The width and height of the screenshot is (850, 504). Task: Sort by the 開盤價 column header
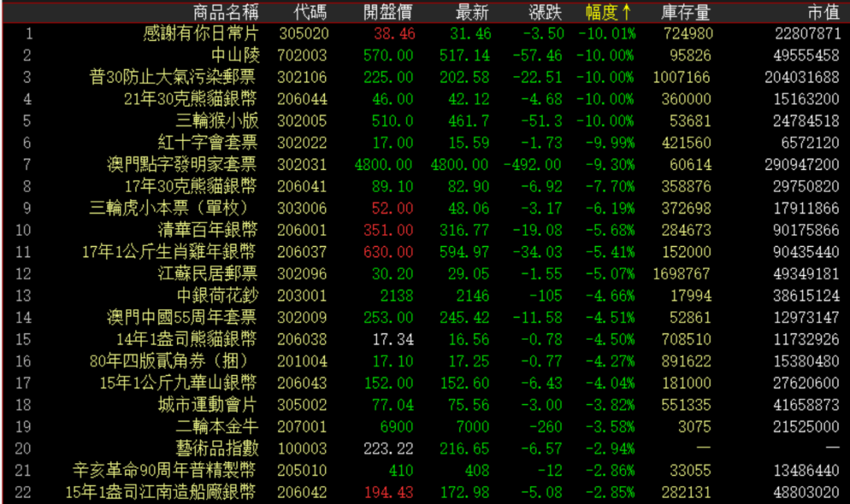click(387, 12)
